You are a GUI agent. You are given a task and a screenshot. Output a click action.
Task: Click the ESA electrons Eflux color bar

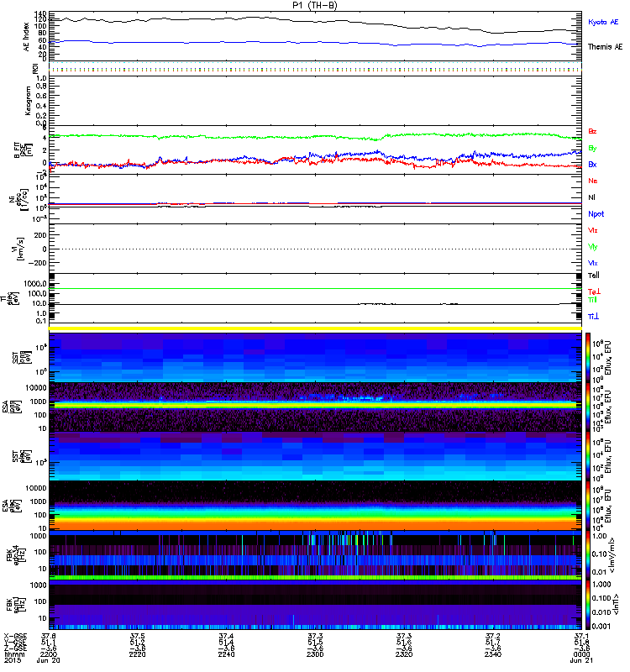588,506
